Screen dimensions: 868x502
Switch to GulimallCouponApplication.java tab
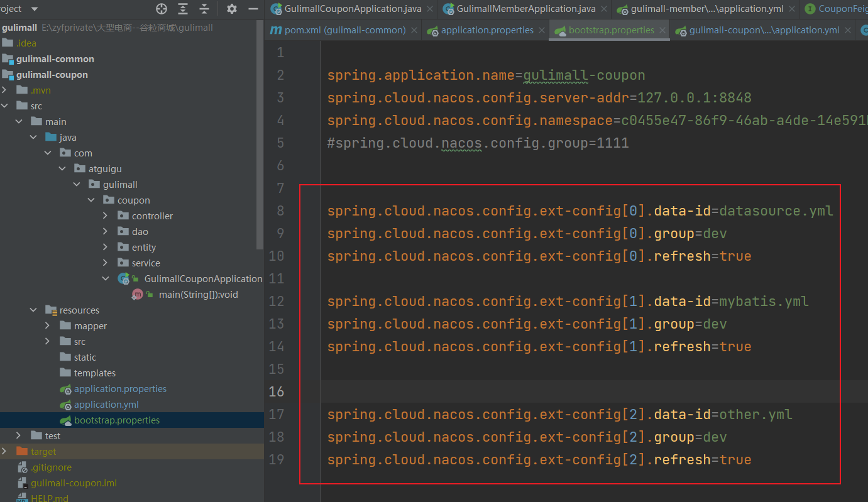(x=353, y=9)
